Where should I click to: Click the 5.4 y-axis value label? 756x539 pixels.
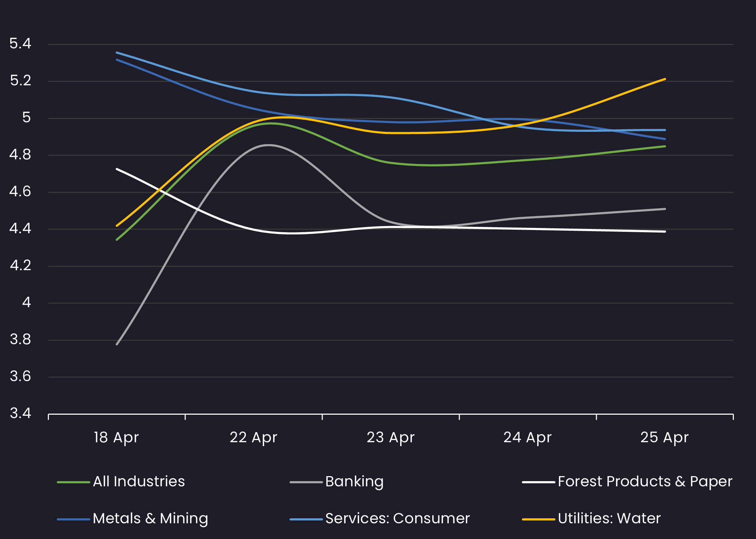click(20, 44)
